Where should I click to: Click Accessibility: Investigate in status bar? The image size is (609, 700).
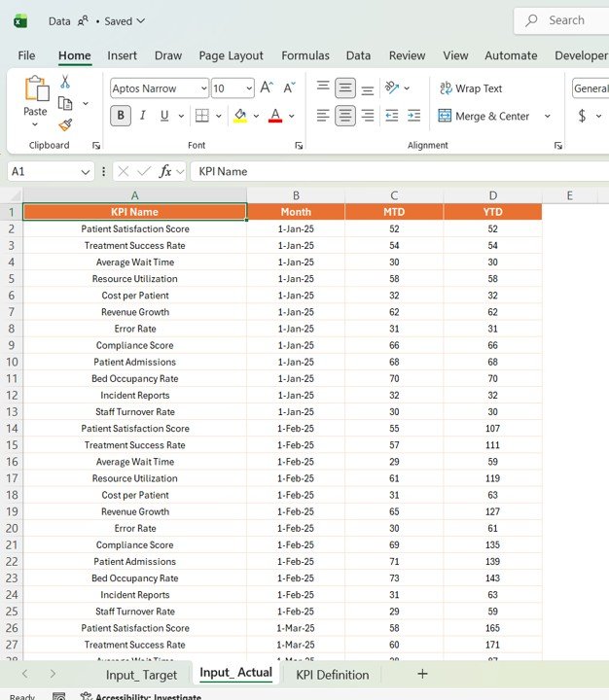tap(140, 696)
